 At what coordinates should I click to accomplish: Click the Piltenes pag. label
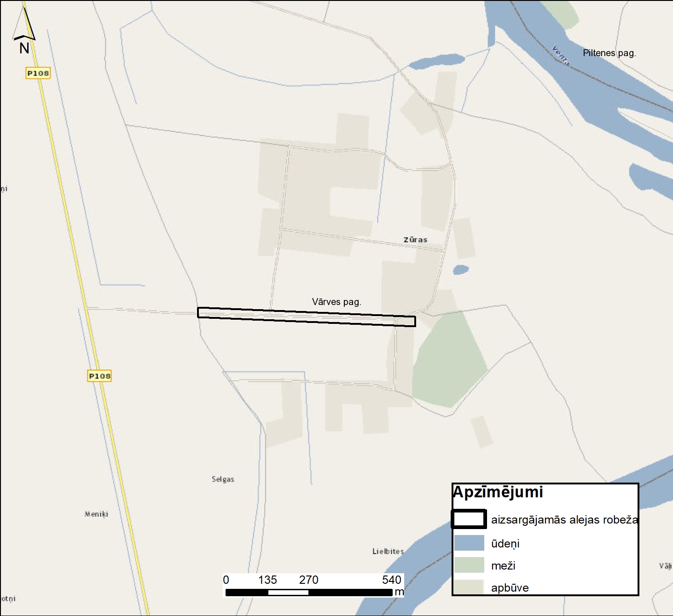point(609,53)
